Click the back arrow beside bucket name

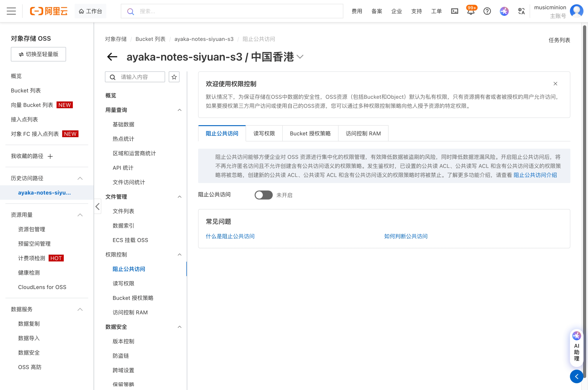(112, 57)
